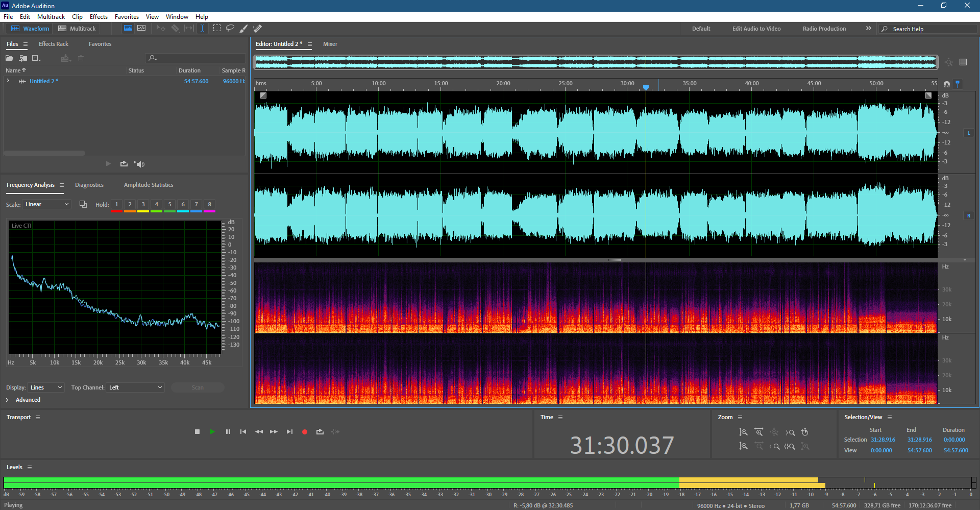Click the Record button in Transport

point(305,432)
